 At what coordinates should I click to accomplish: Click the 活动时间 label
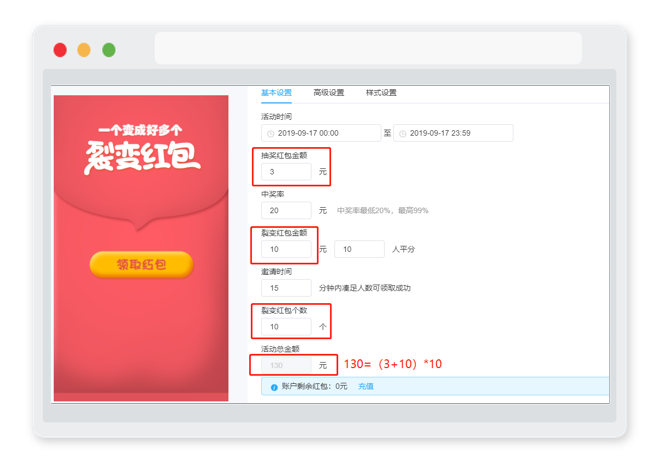pos(276,117)
